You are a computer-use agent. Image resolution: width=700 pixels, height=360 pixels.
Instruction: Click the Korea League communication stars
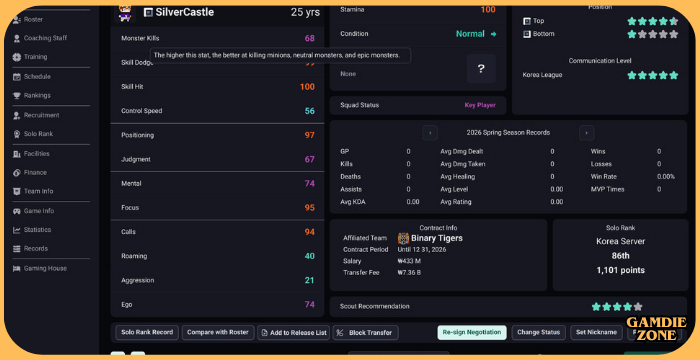tap(653, 75)
